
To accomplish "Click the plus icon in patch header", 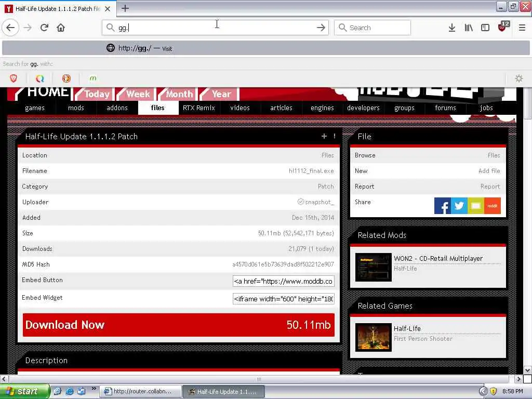I will (324, 136).
